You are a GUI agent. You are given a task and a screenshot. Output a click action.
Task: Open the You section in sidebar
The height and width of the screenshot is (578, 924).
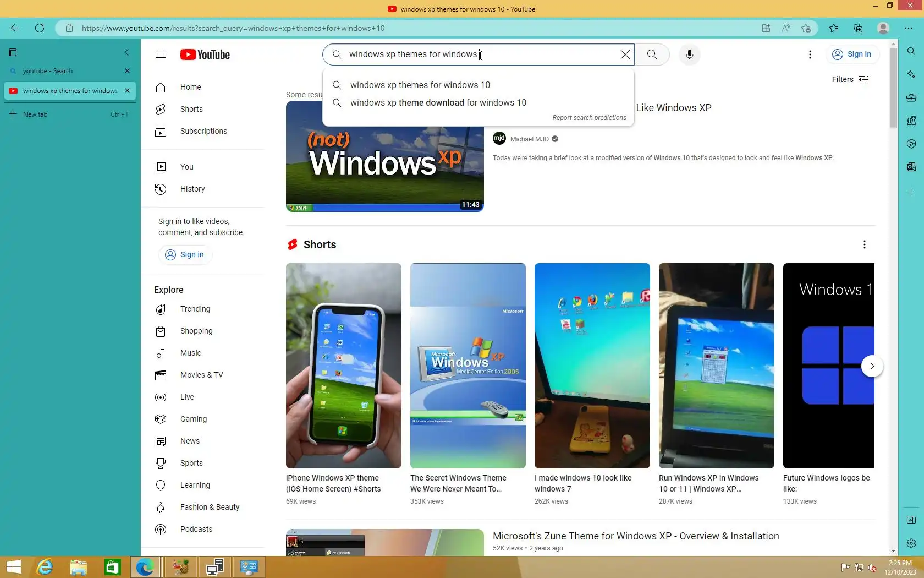point(204,167)
